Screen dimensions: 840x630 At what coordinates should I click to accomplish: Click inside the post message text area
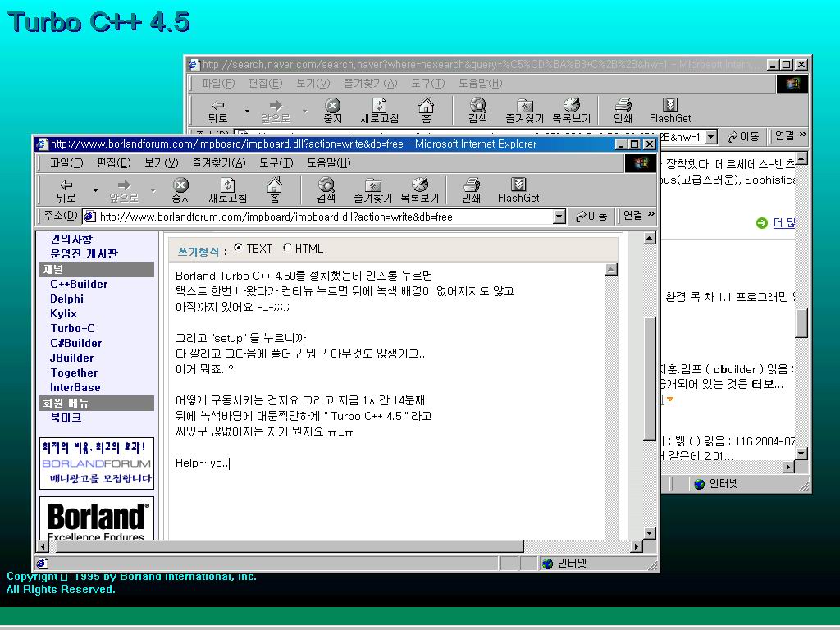coord(386,492)
